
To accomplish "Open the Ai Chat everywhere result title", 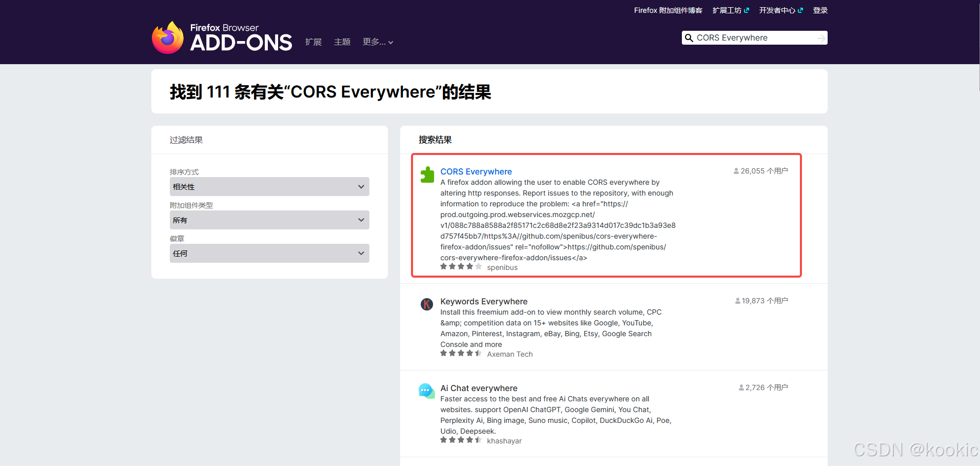I will point(479,388).
